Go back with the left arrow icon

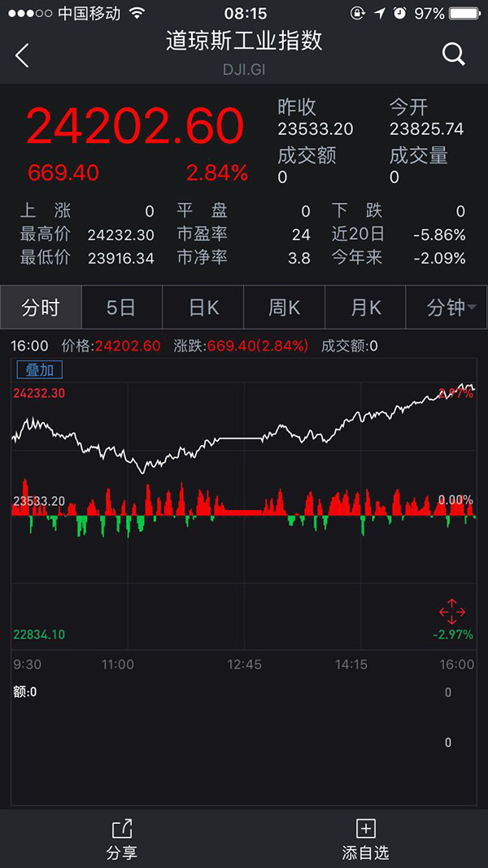22,55
